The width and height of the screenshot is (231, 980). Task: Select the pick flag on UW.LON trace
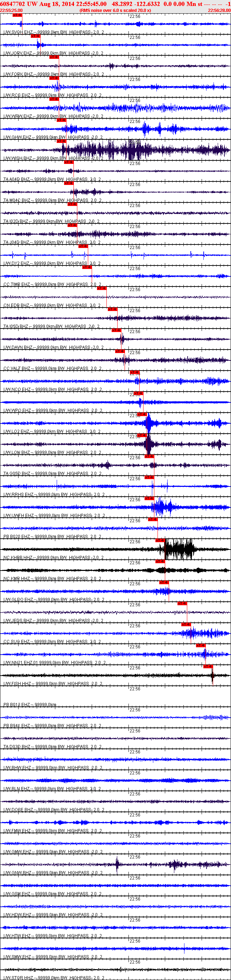[x=142, y=435]
